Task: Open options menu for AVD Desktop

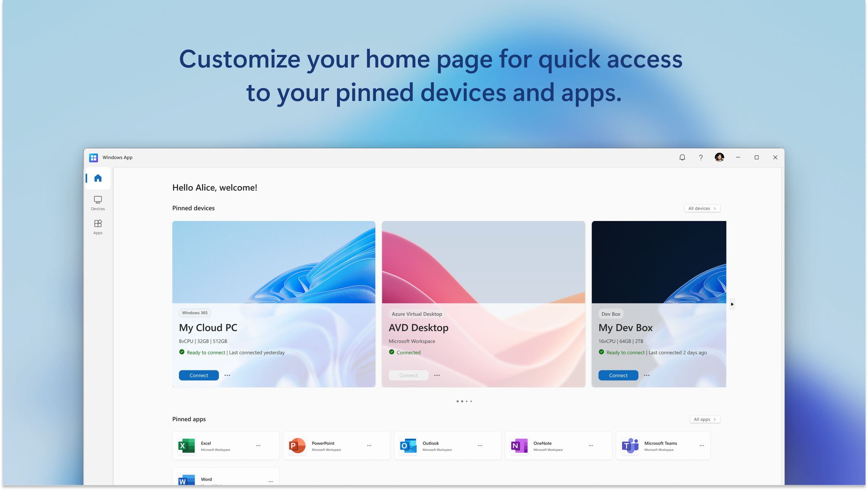Action: click(437, 375)
